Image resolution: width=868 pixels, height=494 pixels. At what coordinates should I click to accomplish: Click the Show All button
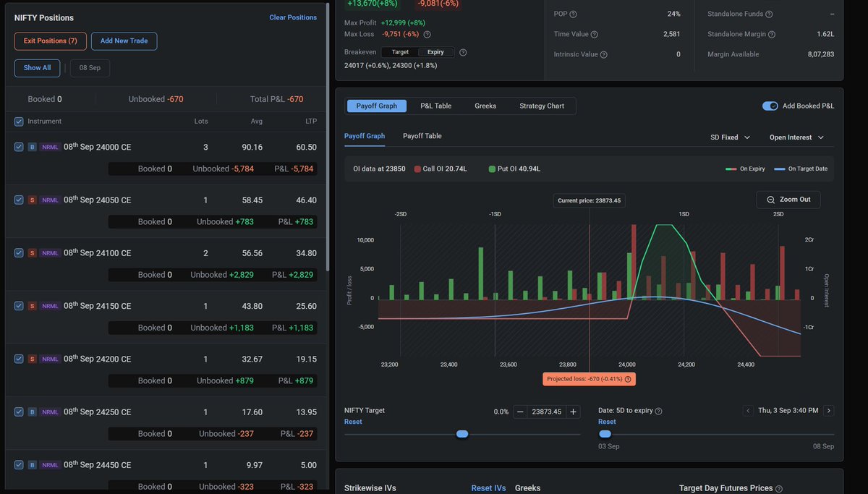pos(37,68)
